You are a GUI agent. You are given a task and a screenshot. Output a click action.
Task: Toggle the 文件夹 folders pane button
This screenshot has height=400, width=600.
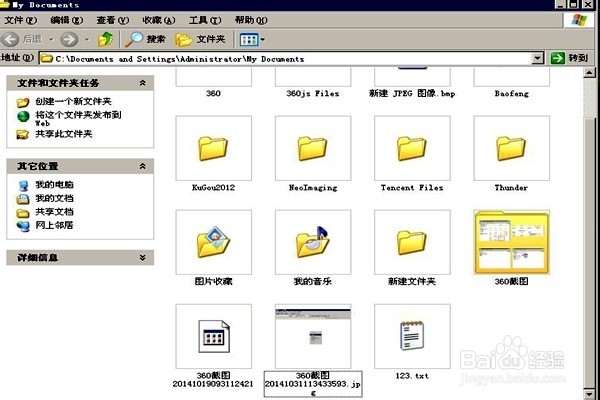click(200, 39)
